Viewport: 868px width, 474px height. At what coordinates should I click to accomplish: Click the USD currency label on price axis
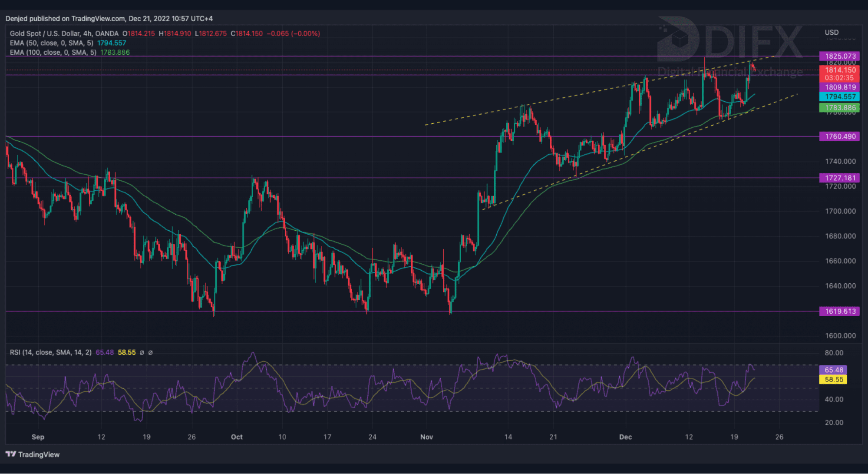coord(831,33)
